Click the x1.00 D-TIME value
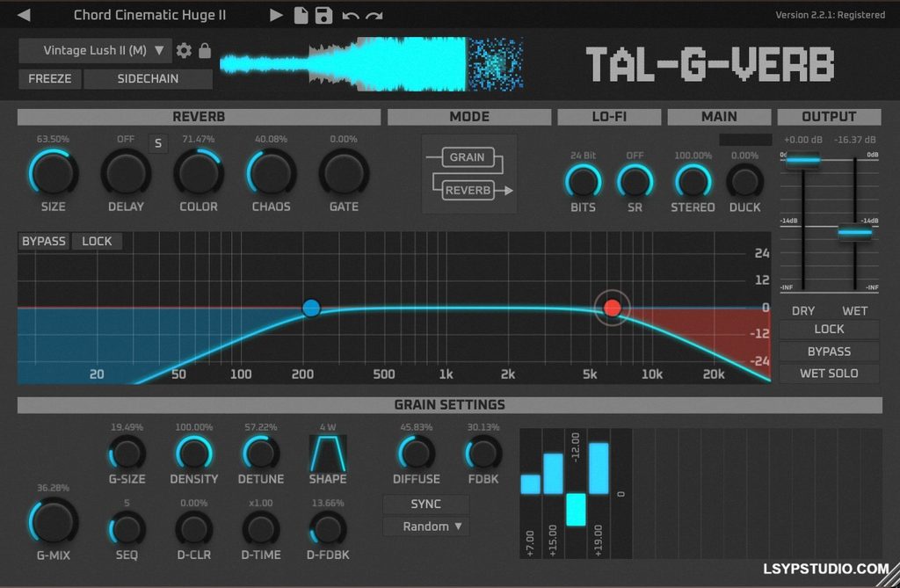The height and width of the screenshot is (588, 900). point(260,503)
